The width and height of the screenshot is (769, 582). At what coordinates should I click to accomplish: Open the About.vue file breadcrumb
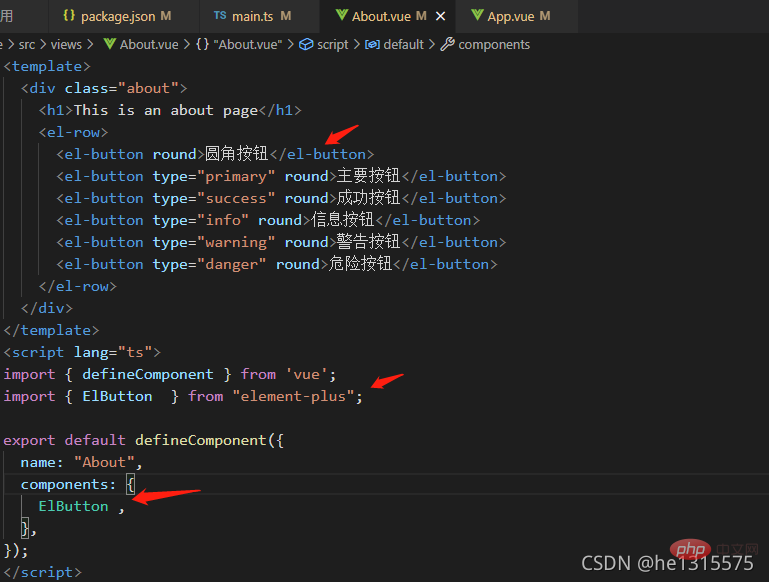tap(149, 45)
